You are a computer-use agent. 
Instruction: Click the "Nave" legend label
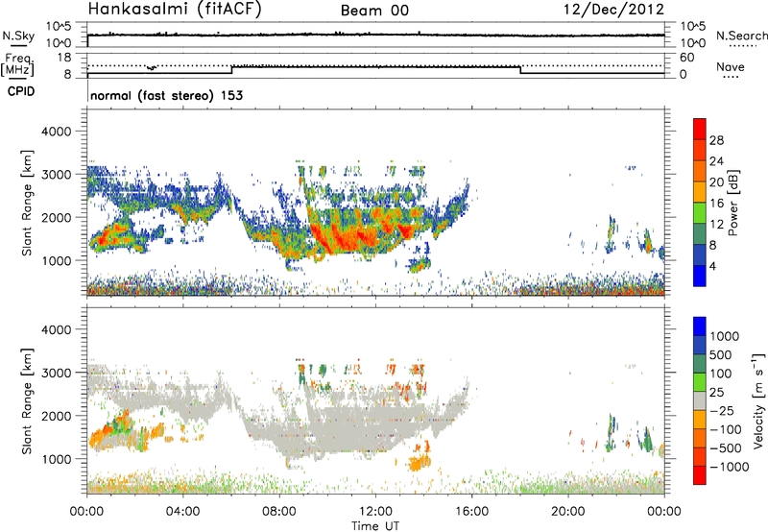coord(730,67)
